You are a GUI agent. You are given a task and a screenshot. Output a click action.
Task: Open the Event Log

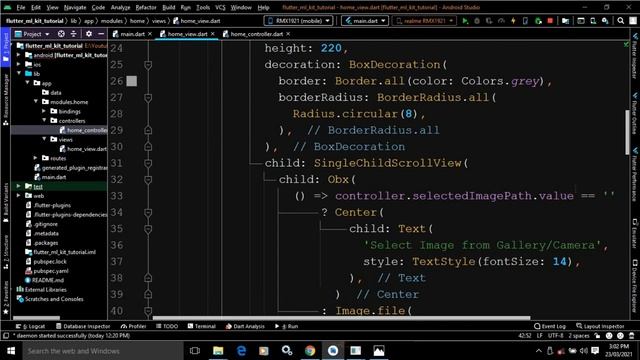tap(550, 326)
